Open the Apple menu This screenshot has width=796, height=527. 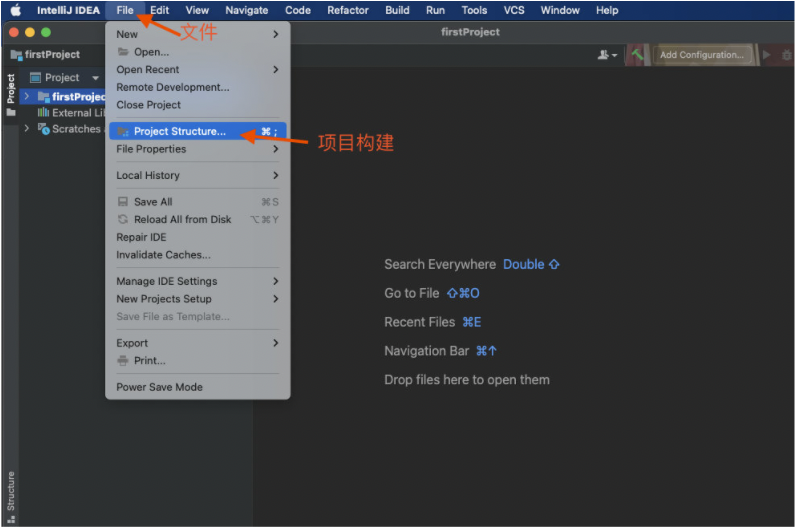(x=16, y=10)
